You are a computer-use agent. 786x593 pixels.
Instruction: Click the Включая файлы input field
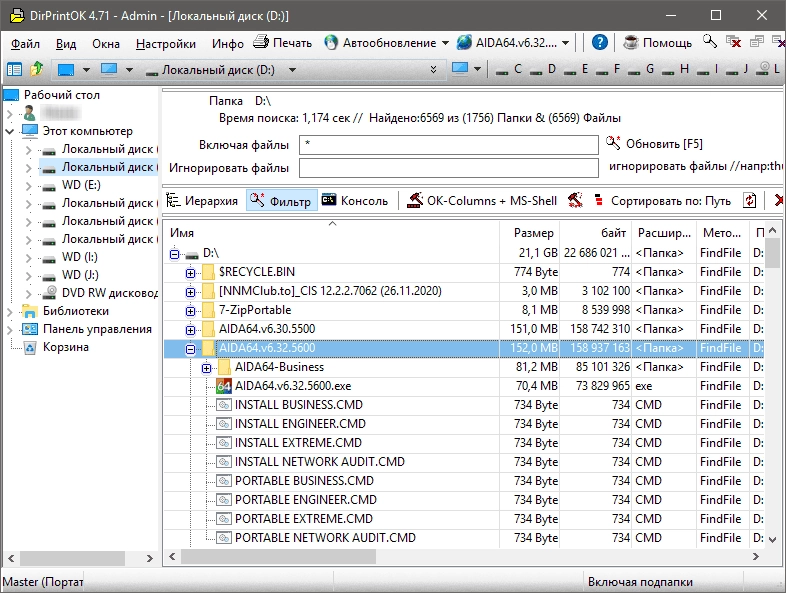click(x=449, y=145)
